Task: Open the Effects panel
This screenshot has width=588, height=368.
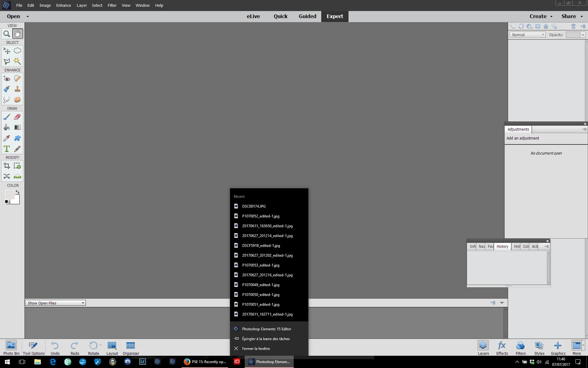Action: point(502,348)
